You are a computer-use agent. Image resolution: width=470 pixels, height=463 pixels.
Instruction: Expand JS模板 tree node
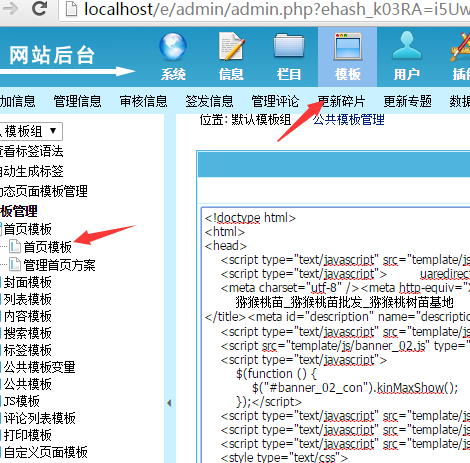pyautogui.click(x=21, y=401)
